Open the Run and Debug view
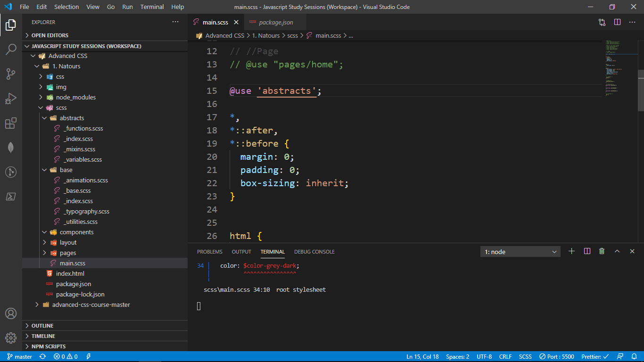644x362 pixels. pos(10,99)
